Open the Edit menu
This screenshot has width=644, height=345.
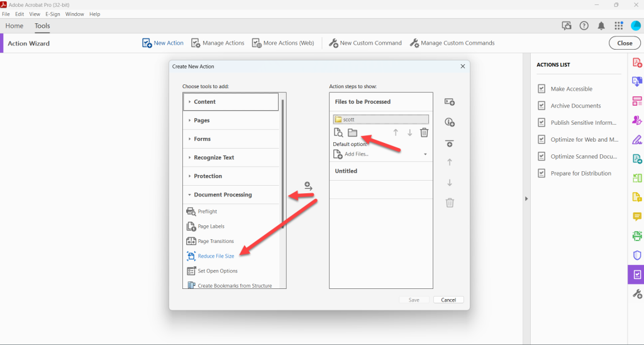click(19, 14)
